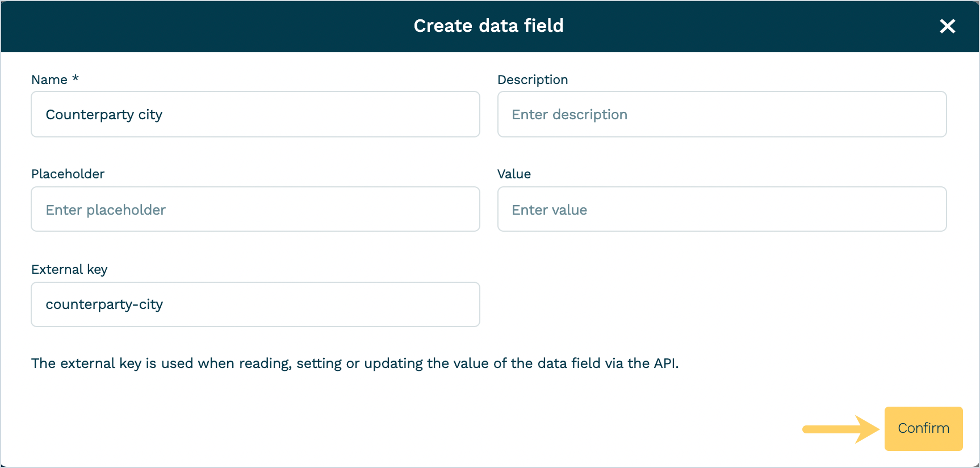Image resolution: width=980 pixels, height=468 pixels.
Task: Click into the Enter description field
Action: [x=721, y=114]
